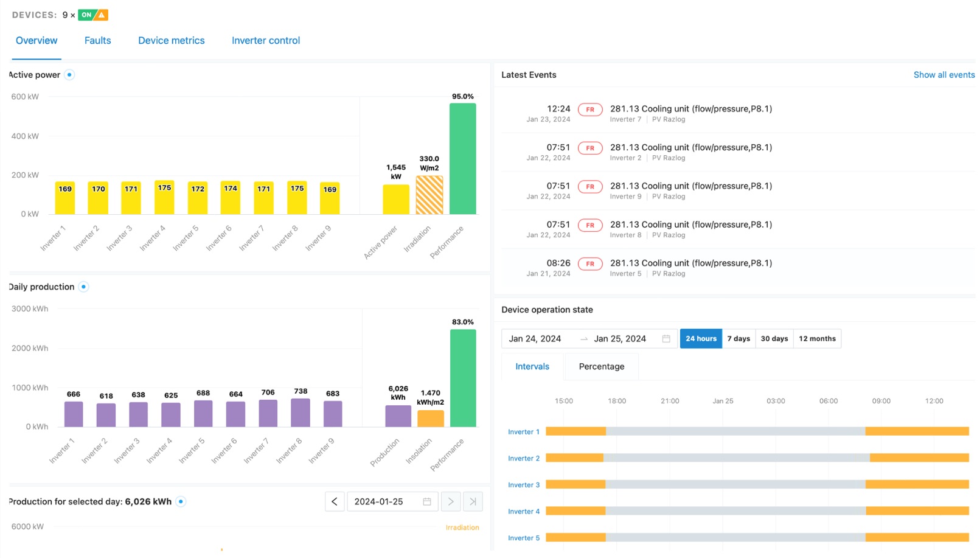This screenshot has width=980, height=558.
Task: Select the 30 days range option
Action: (x=774, y=338)
